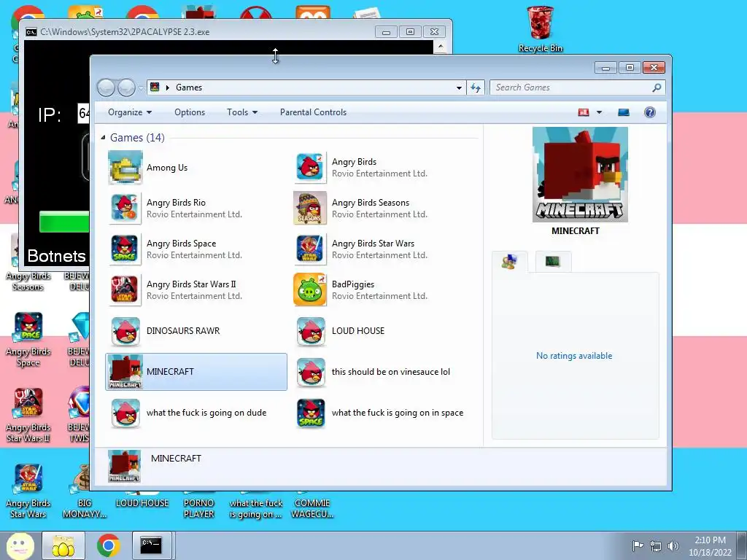Click the Games explorer help icon
This screenshot has height=560, width=747.
tap(650, 112)
